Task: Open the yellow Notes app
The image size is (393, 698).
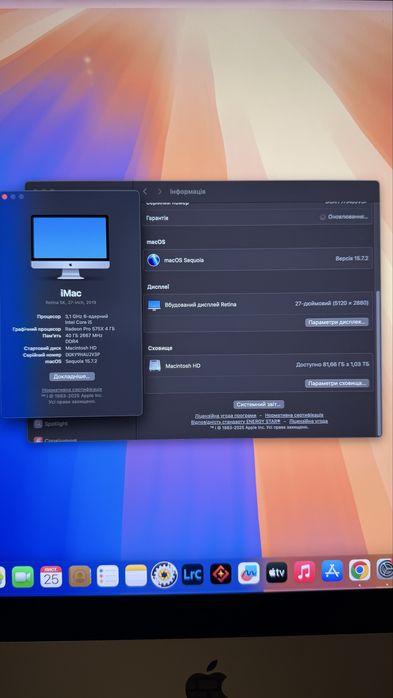Action: [136, 576]
